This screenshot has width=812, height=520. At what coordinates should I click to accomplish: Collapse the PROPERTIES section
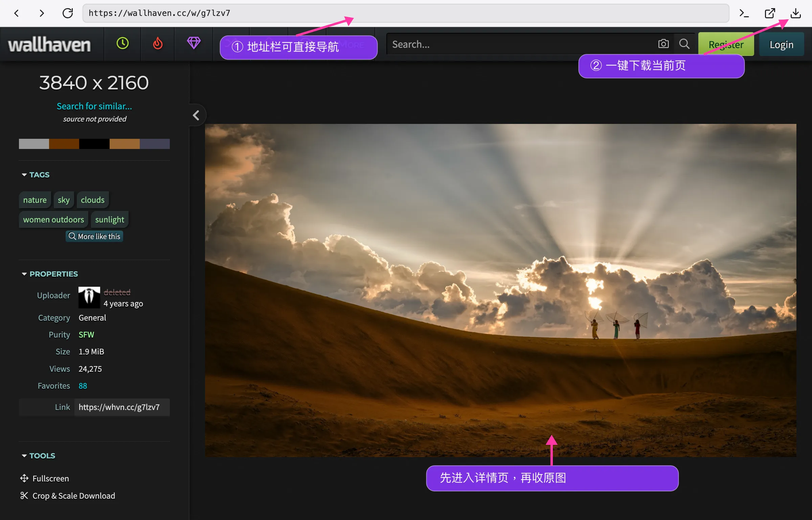pos(50,274)
